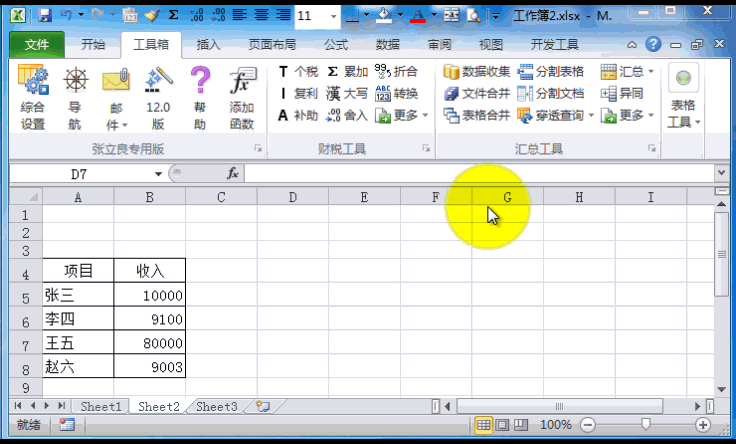The height and width of the screenshot is (444, 736).
Task: Open the 综合设置 settings tool
Action: pos(33,97)
